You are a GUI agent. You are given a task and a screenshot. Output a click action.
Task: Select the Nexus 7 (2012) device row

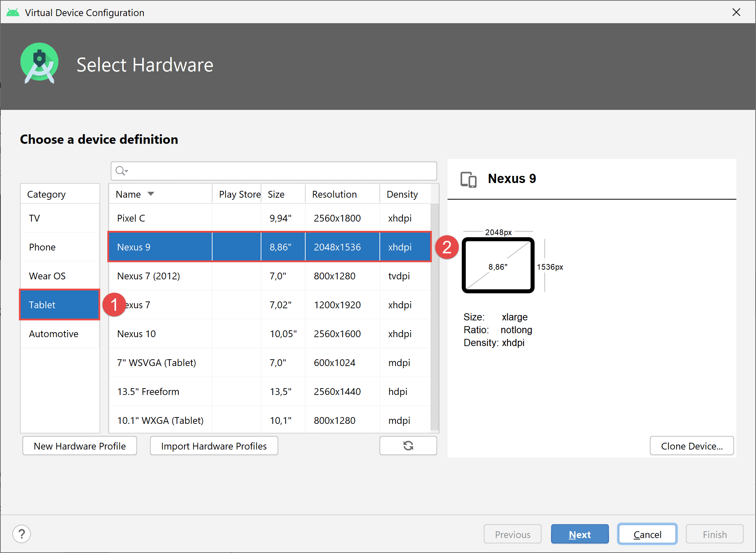(x=270, y=276)
